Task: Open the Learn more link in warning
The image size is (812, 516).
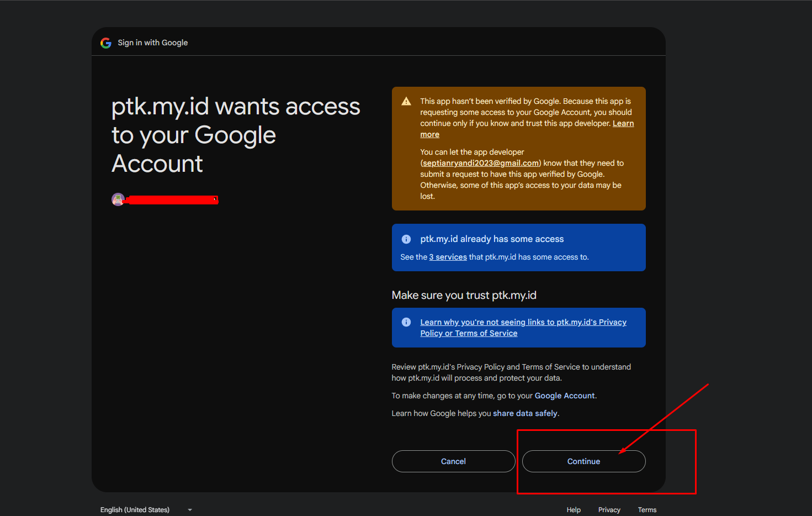Action: tap(623, 123)
